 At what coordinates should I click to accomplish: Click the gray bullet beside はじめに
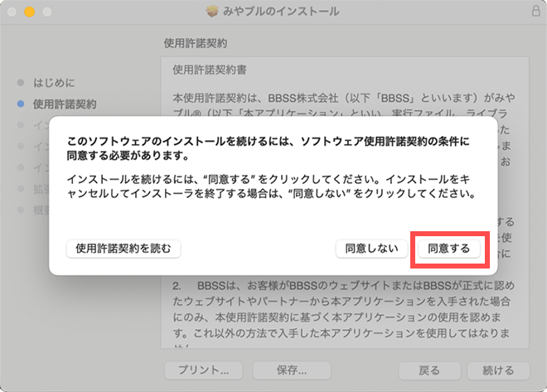click(x=21, y=83)
